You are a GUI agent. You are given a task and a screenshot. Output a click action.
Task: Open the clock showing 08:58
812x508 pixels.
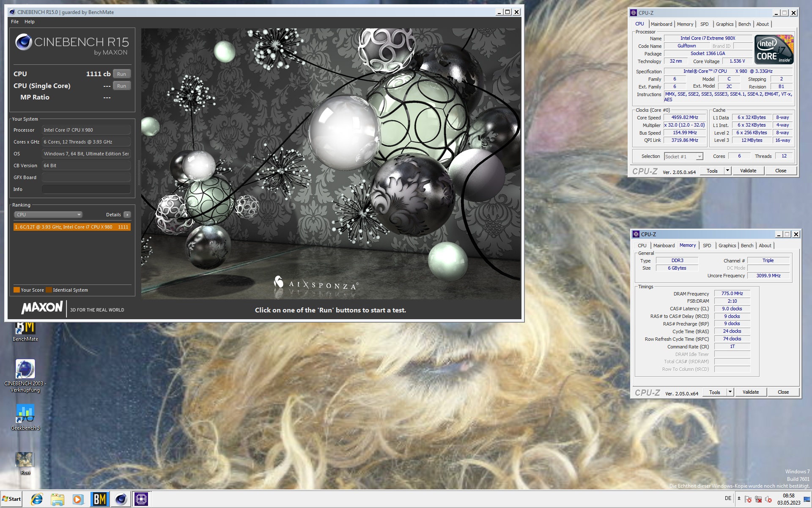[x=789, y=499]
